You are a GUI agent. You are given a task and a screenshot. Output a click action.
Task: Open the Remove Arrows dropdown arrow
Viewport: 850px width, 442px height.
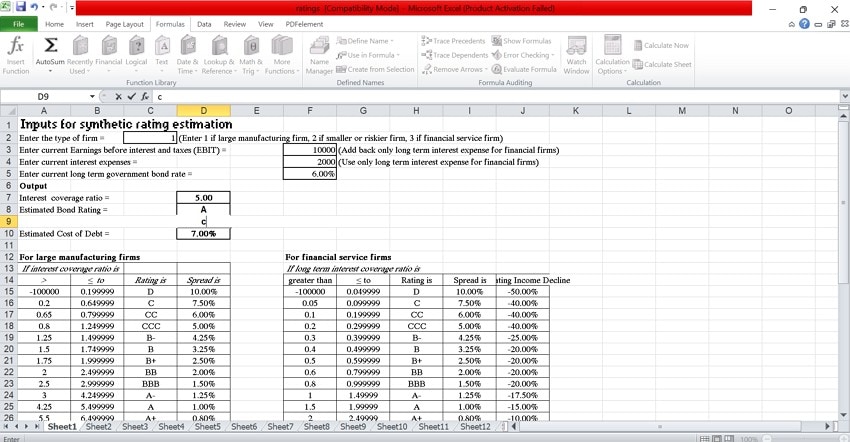[x=486, y=69]
